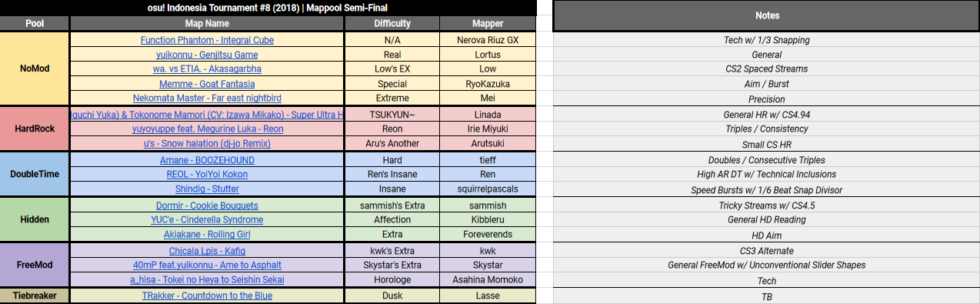Open Nekomata Master - Far east nightbird link
The image size is (980, 304).
coord(207,99)
